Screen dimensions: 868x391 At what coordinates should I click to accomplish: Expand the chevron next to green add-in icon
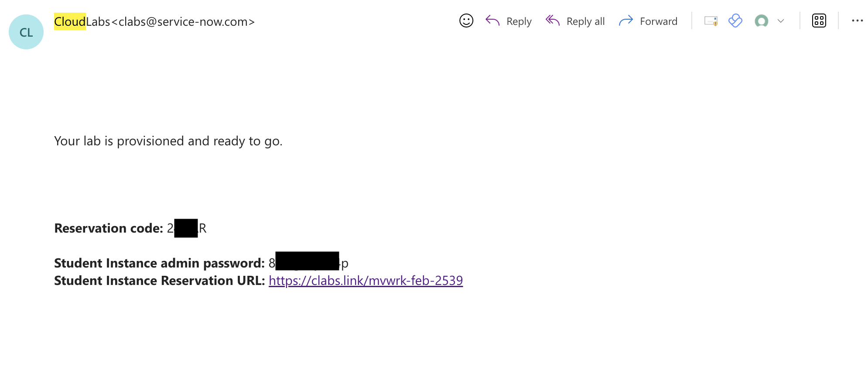click(x=781, y=21)
